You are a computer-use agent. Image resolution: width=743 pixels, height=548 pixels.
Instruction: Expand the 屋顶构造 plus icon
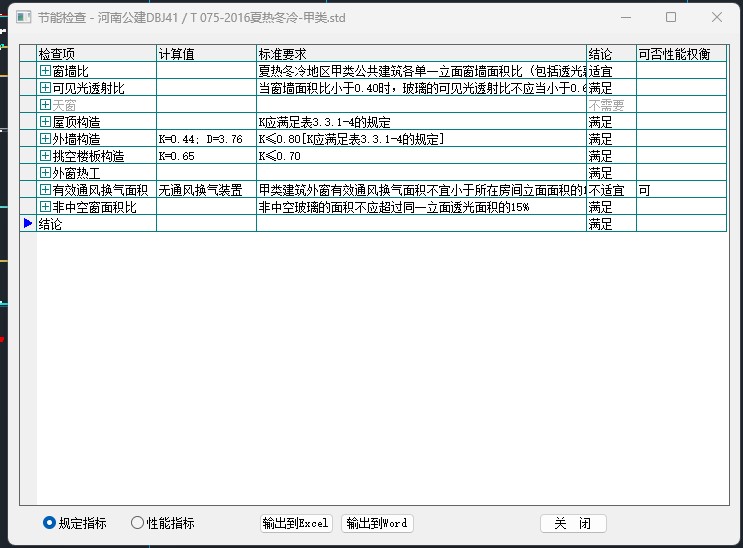[45, 122]
